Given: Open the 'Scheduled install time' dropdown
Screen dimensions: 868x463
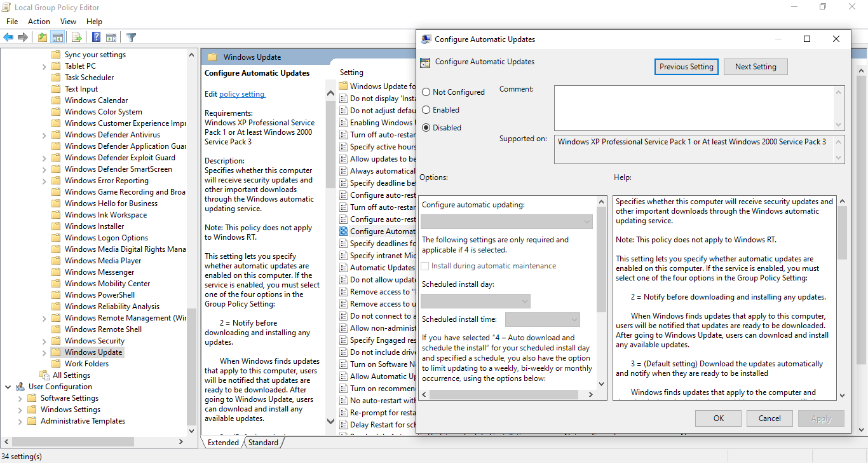Looking at the screenshot, I should click(543, 319).
